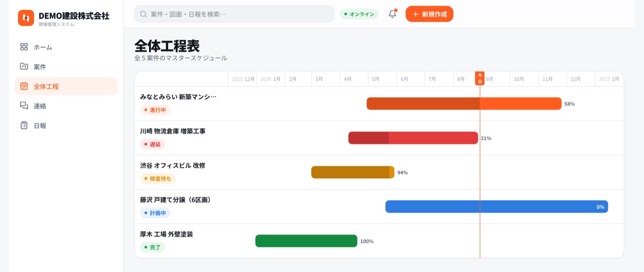Click the 58% progress label
Screen dimensions: 644x272
(569, 104)
